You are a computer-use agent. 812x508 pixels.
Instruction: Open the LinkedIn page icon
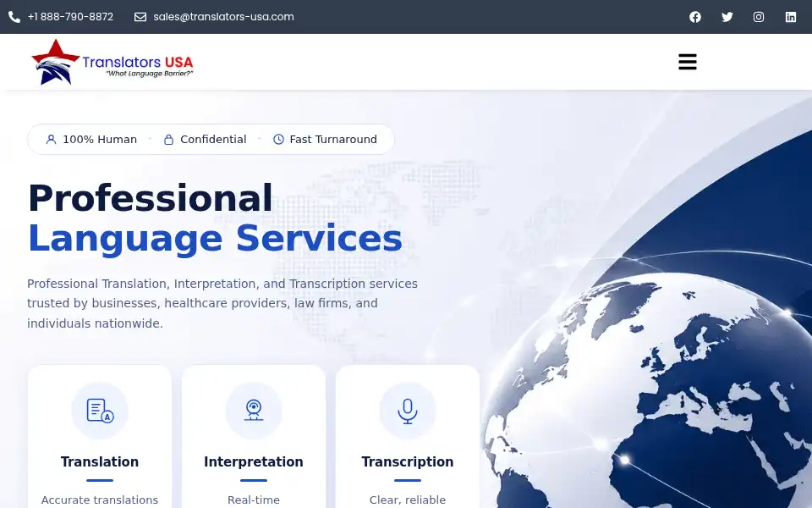(791, 17)
